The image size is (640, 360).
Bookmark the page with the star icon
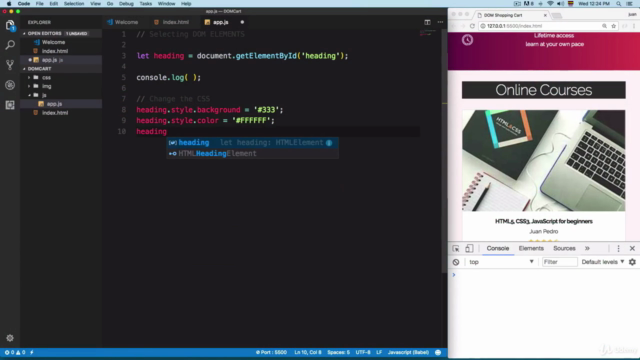(613, 26)
